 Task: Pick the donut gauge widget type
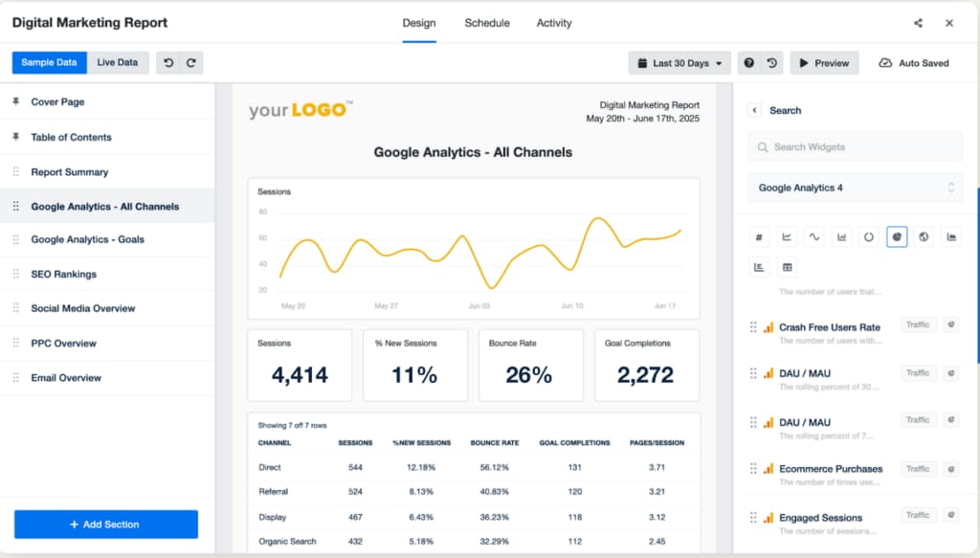(869, 237)
